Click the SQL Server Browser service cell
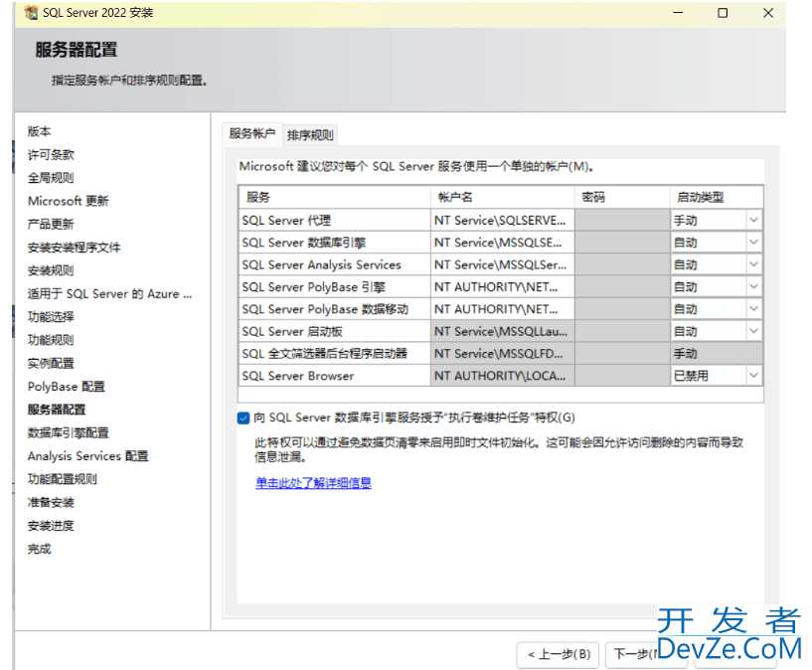Image resolution: width=812 pixels, height=670 pixels. (335, 376)
